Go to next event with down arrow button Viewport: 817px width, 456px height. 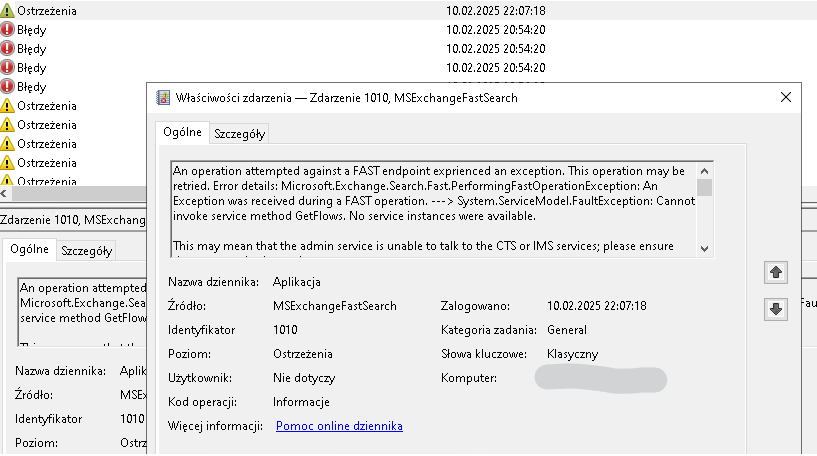point(774,309)
